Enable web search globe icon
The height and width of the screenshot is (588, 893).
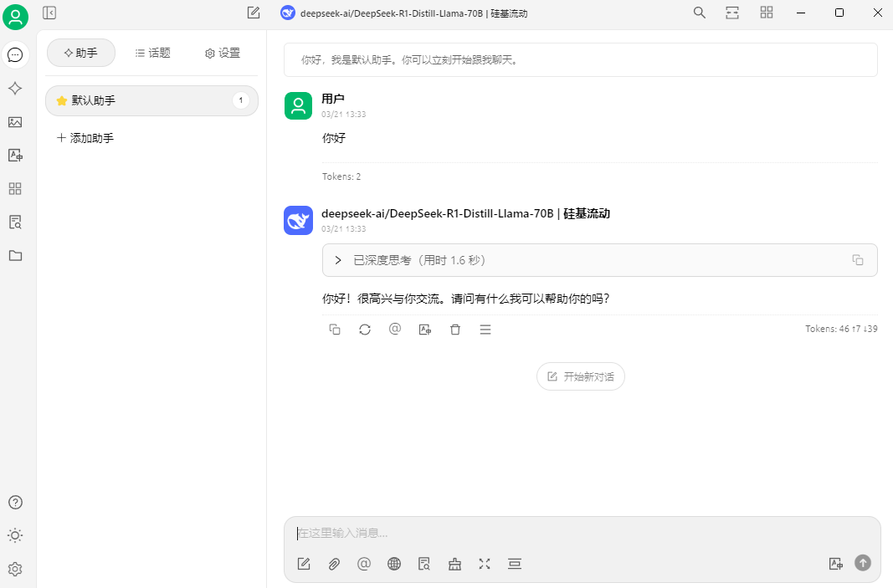(x=394, y=564)
